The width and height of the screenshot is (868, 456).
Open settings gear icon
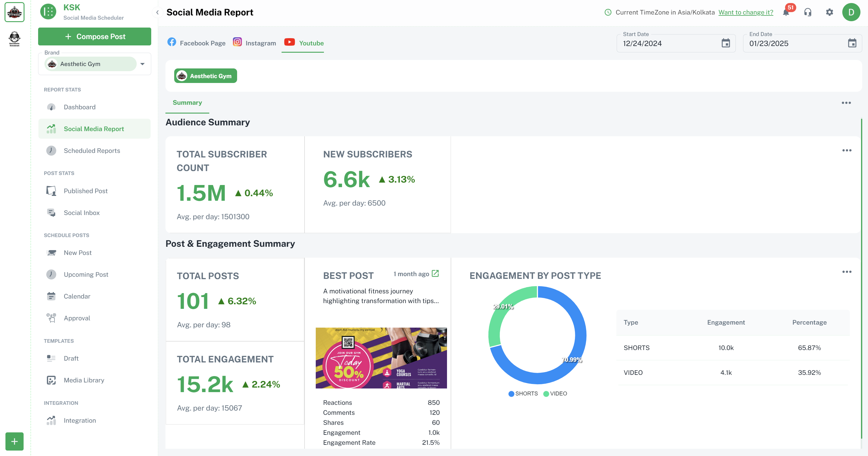coord(829,12)
